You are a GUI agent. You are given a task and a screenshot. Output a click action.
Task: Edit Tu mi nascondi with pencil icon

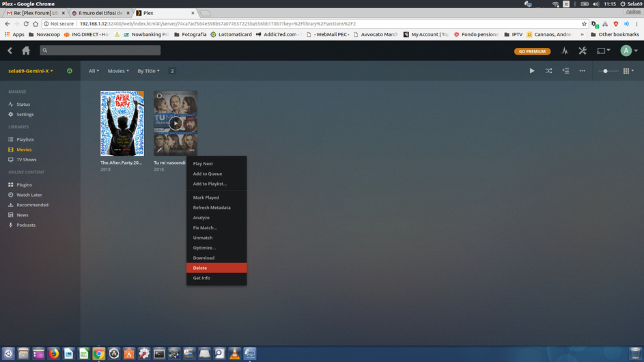pos(159,150)
